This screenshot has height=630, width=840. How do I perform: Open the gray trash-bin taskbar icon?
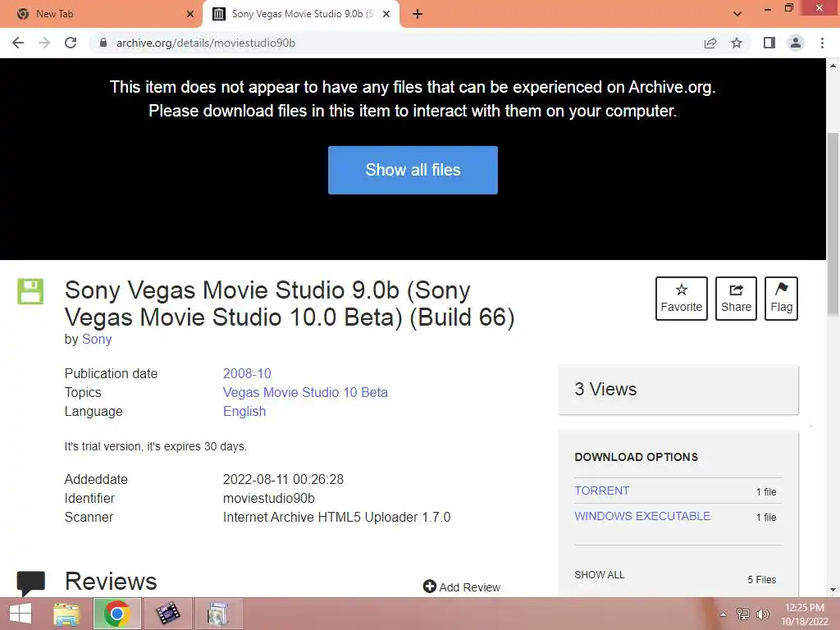tap(218, 614)
